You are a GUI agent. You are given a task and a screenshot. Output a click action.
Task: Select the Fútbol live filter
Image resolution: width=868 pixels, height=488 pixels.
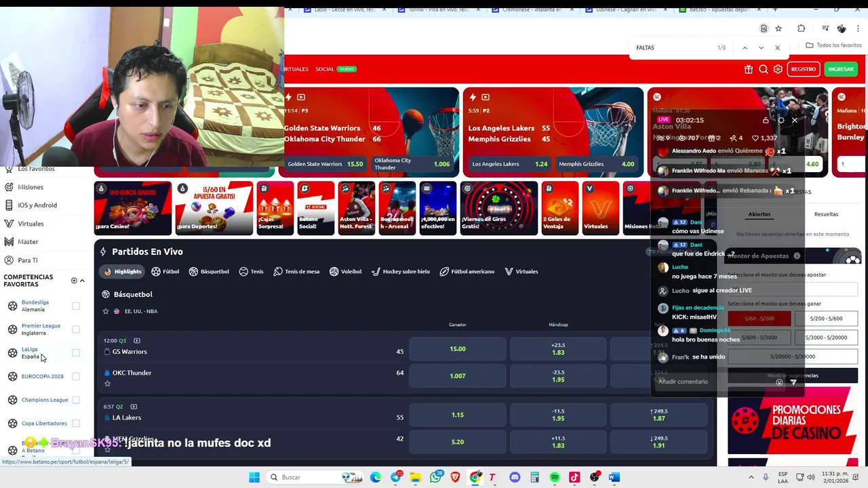(165, 272)
